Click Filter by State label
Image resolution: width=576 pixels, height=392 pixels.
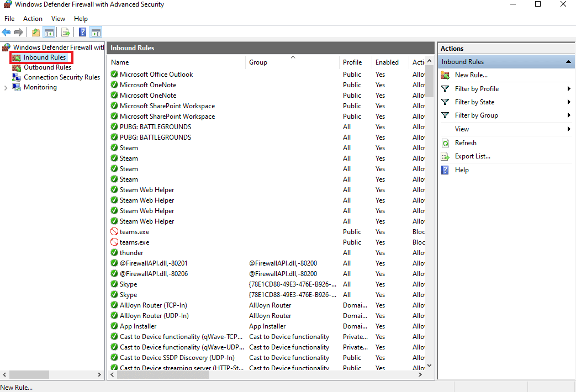click(x=474, y=102)
